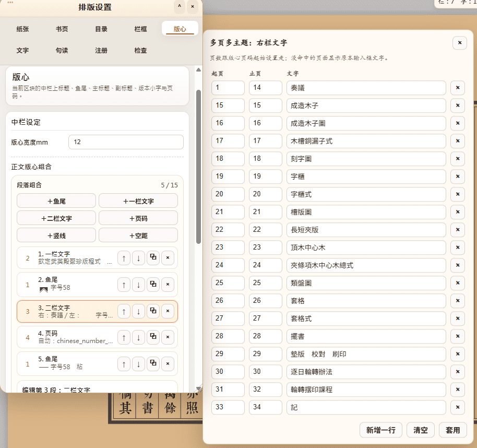Add a 一栏文字 segment

(138, 201)
